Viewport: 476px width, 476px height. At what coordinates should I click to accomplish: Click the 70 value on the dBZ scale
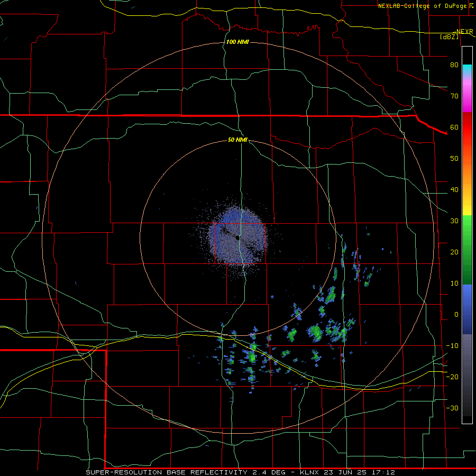tap(454, 96)
